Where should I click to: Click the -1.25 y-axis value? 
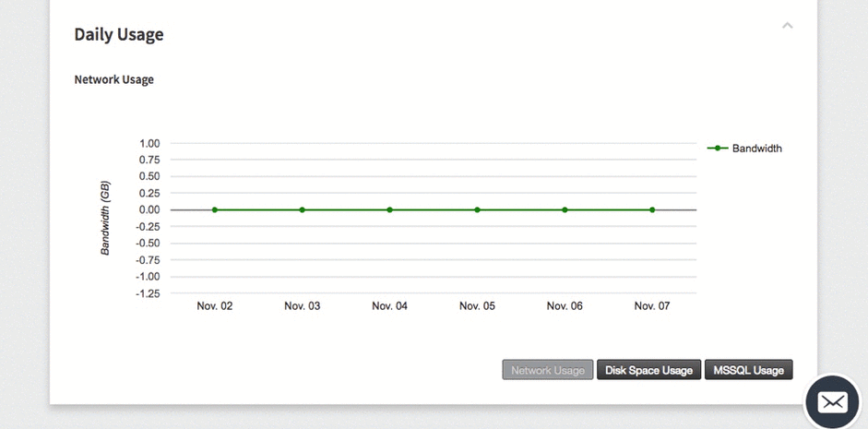point(148,293)
